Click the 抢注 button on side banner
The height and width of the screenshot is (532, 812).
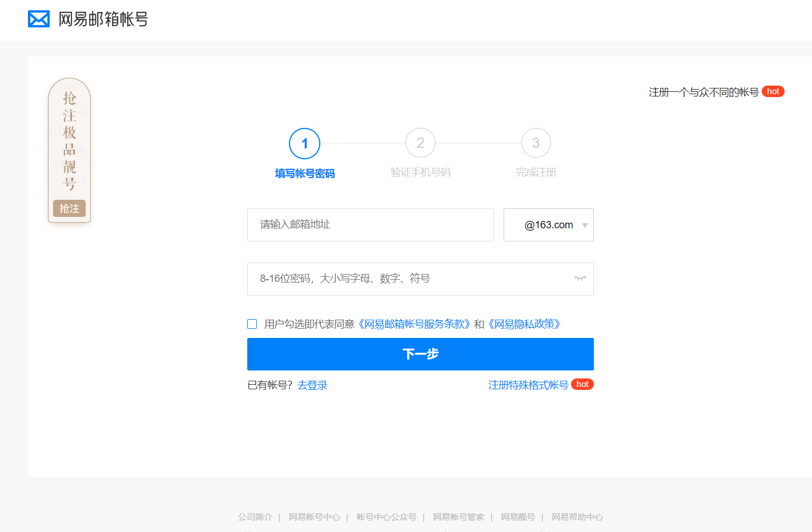(69, 208)
